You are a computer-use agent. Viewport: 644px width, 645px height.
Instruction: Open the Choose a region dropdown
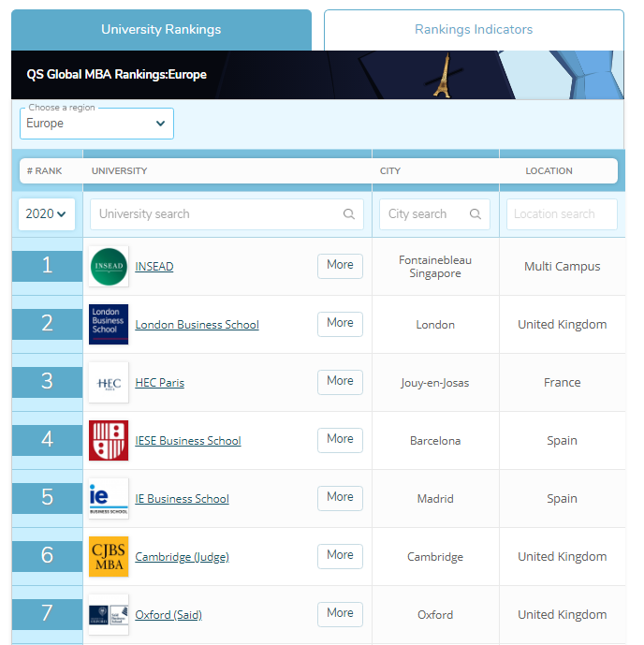96,124
